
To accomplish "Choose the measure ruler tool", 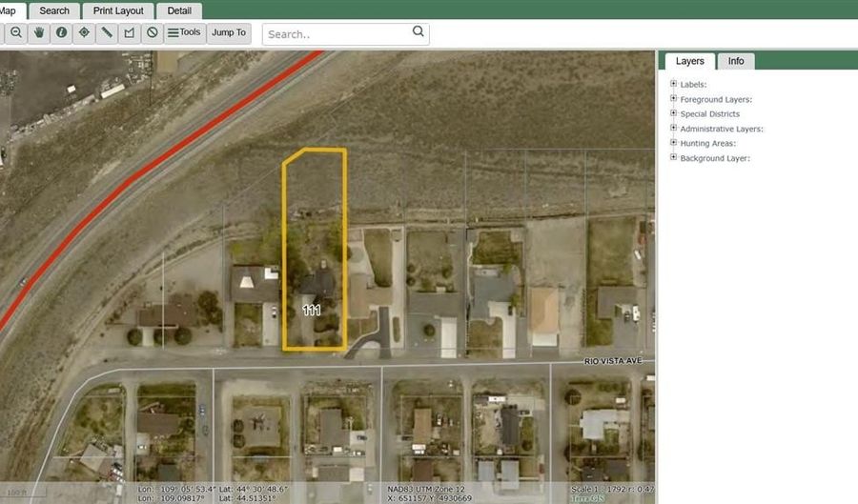I will click(x=107, y=32).
